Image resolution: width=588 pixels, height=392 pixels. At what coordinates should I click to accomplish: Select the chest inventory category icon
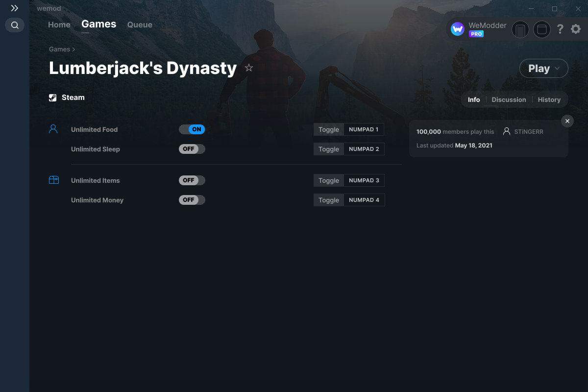pyautogui.click(x=53, y=180)
